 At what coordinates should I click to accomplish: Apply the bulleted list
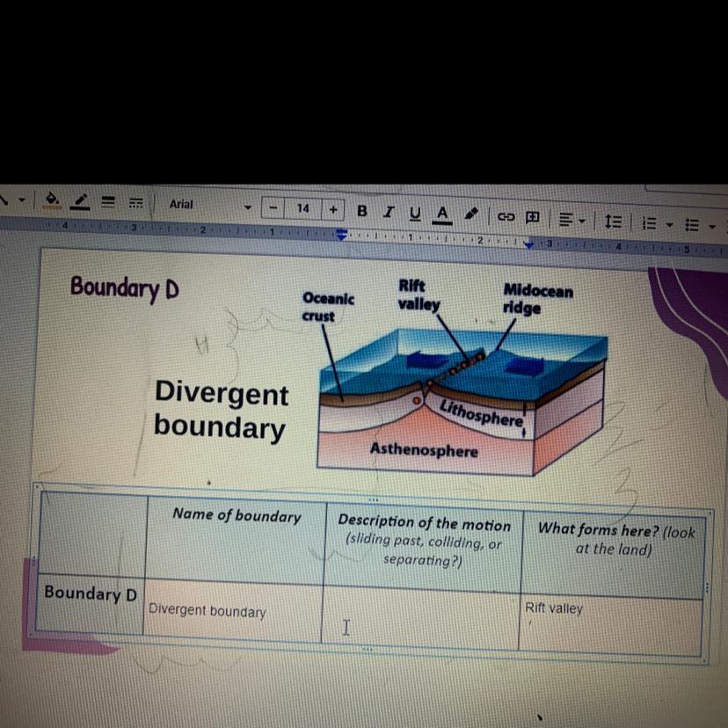pyautogui.click(x=692, y=225)
